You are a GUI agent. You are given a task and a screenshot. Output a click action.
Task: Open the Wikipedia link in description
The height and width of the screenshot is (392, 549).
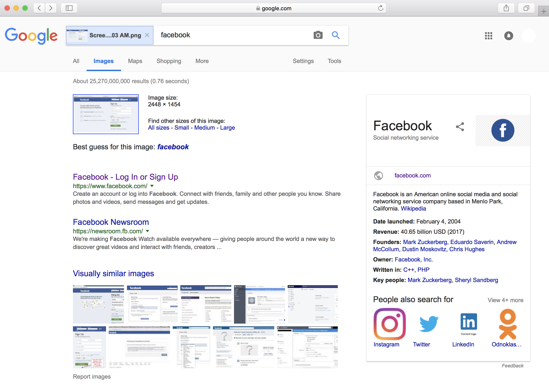pos(413,209)
